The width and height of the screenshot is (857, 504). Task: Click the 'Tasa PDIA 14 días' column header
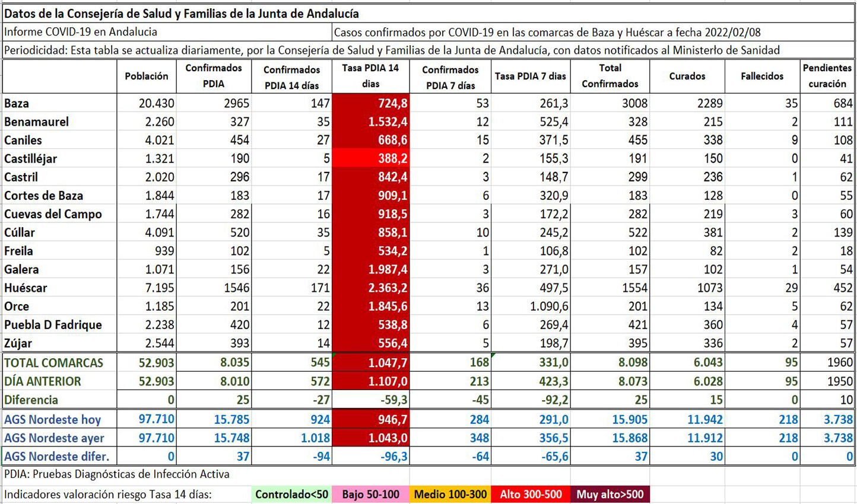(x=370, y=76)
